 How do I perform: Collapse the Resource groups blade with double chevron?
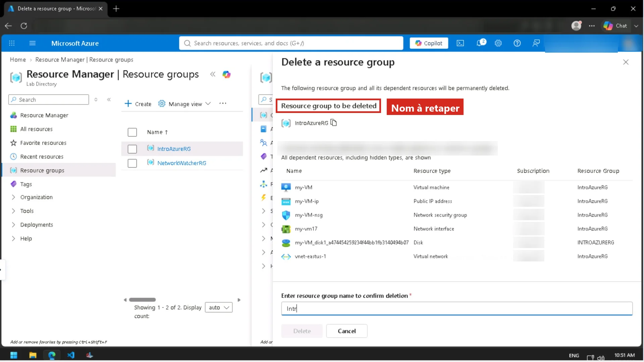[x=213, y=74]
